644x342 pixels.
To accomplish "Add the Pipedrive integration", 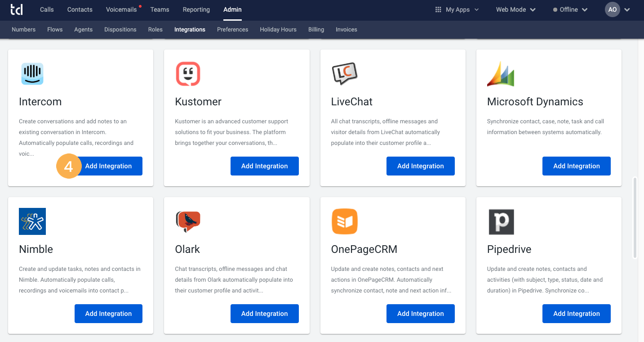I will (577, 314).
